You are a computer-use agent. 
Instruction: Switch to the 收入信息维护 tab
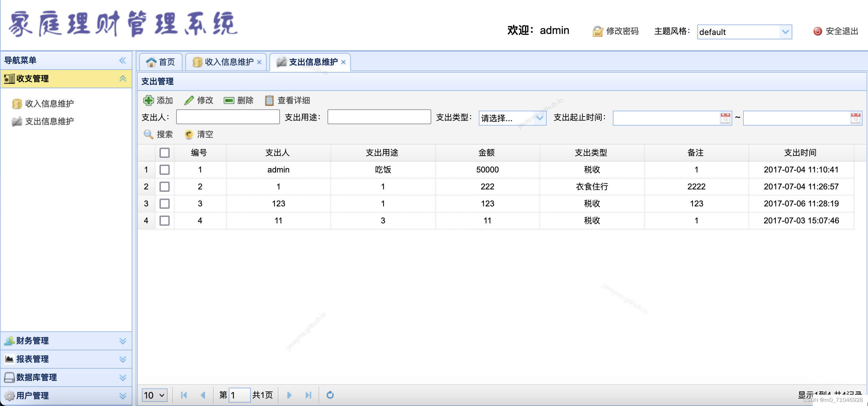[226, 62]
